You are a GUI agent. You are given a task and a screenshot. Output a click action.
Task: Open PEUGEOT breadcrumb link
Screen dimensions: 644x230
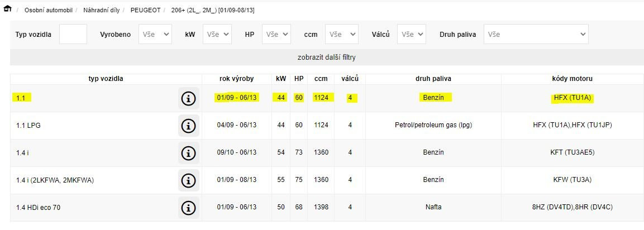pyautogui.click(x=145, y=11)
